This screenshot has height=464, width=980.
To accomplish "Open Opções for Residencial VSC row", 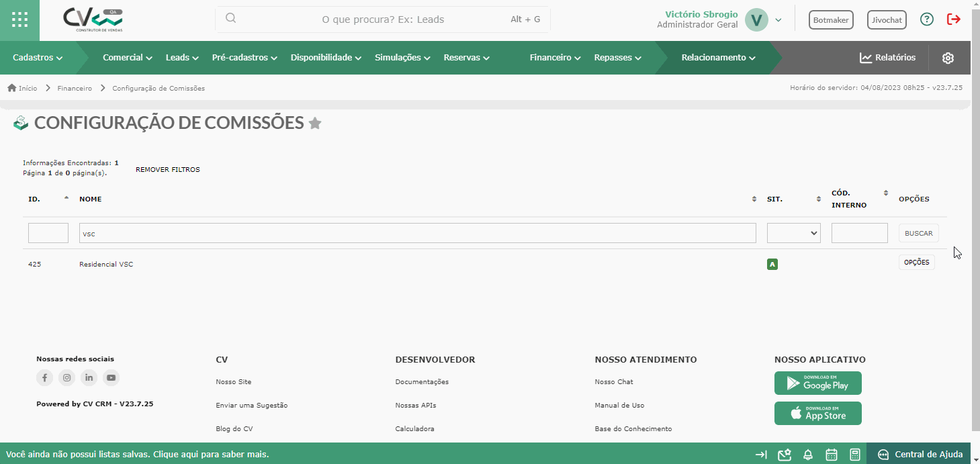I will (917, 263).
